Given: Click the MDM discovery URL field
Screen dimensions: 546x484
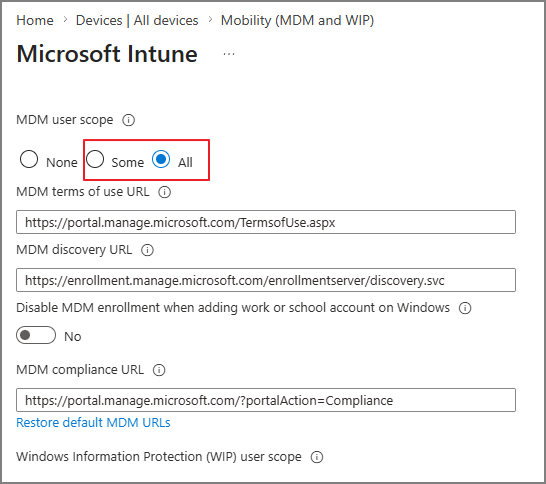Looking at the screenshot, I should coord(266,280).
